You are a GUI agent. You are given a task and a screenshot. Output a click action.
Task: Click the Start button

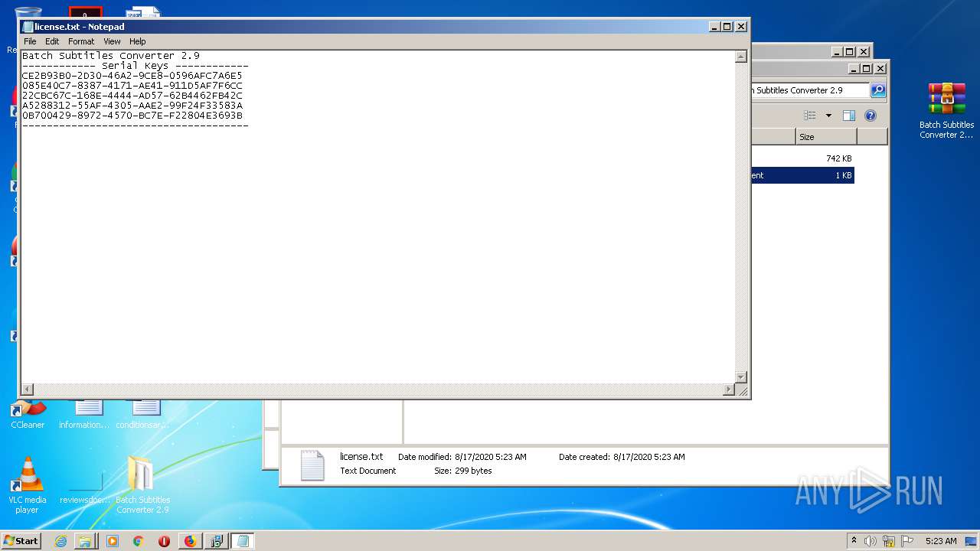[21, 541]
